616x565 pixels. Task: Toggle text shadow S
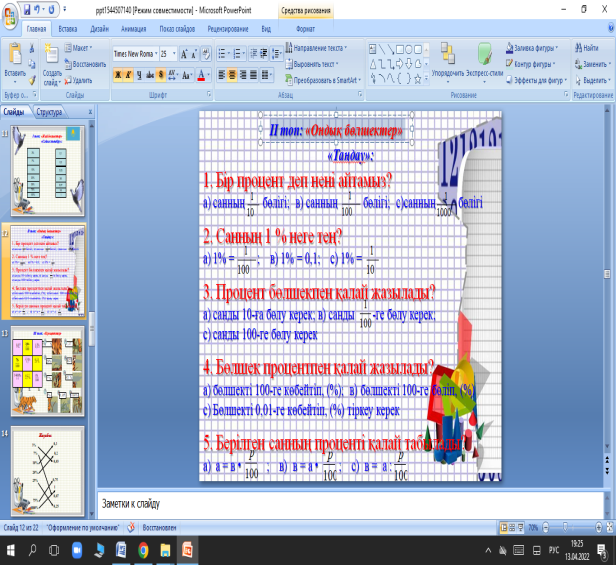(161, 75)
